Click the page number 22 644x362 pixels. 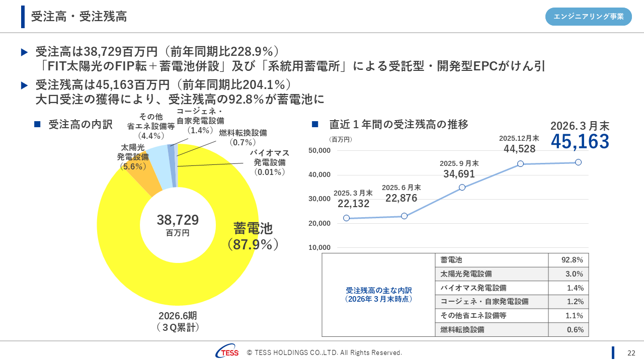[631, 353]
